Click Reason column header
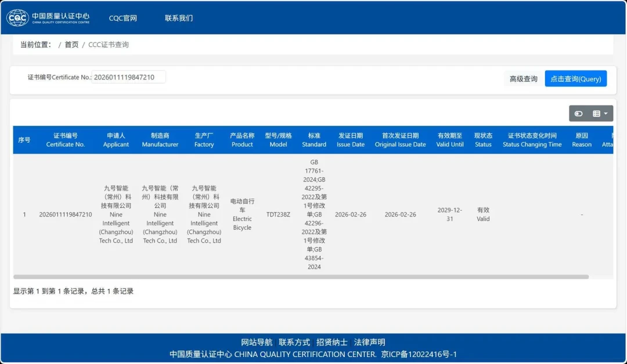 pyautogui.click(x=581, y=140)
